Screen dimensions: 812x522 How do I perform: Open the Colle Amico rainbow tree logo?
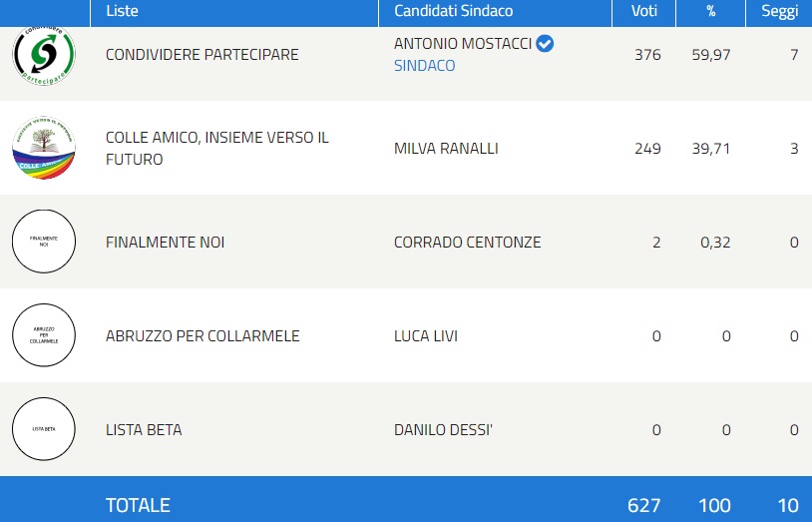click(44, 148)
